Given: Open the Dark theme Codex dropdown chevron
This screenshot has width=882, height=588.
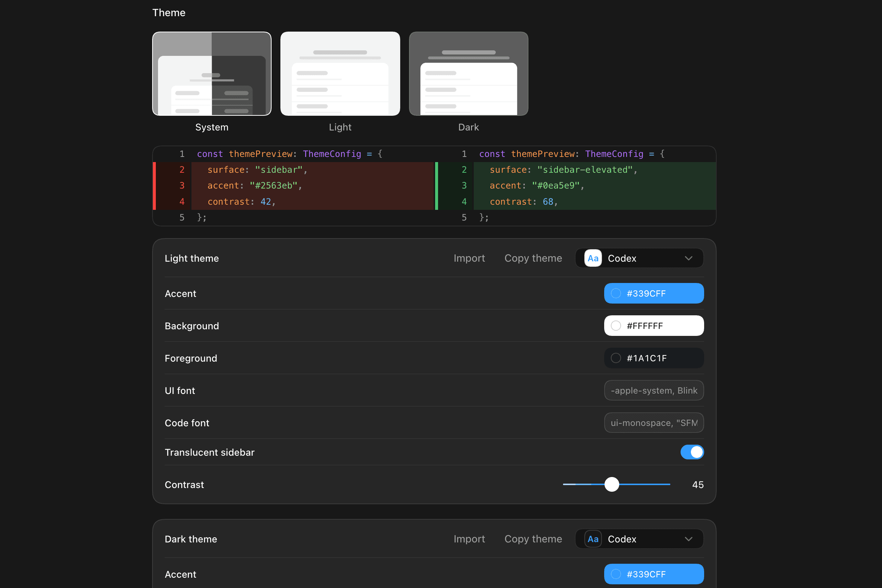Looking at the screenshot, I should point(688,539).
